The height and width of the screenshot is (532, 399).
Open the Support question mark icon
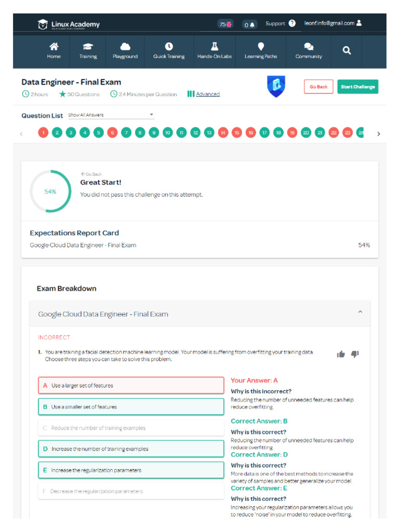(292, 23)
